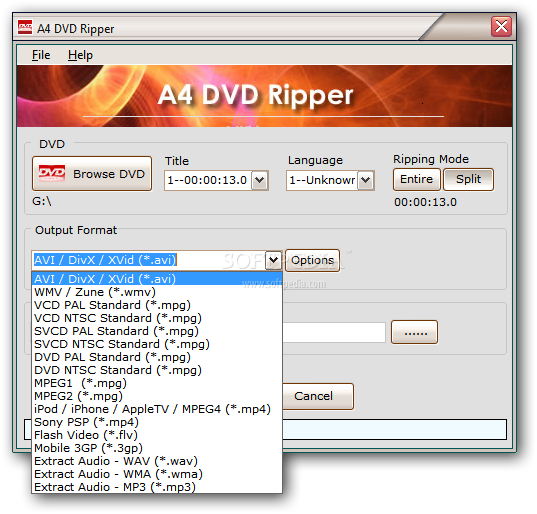
Task: Open the Language dropdown arrow
Action: coord(365,180)
